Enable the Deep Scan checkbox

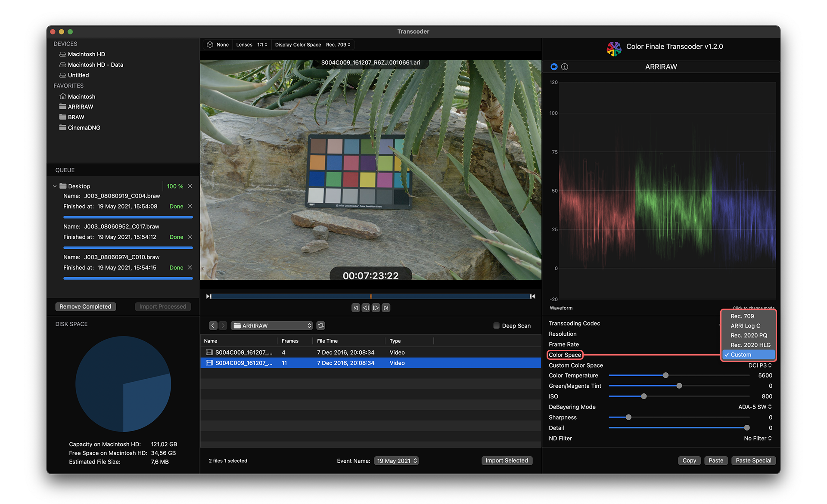(x=496, y=326)
